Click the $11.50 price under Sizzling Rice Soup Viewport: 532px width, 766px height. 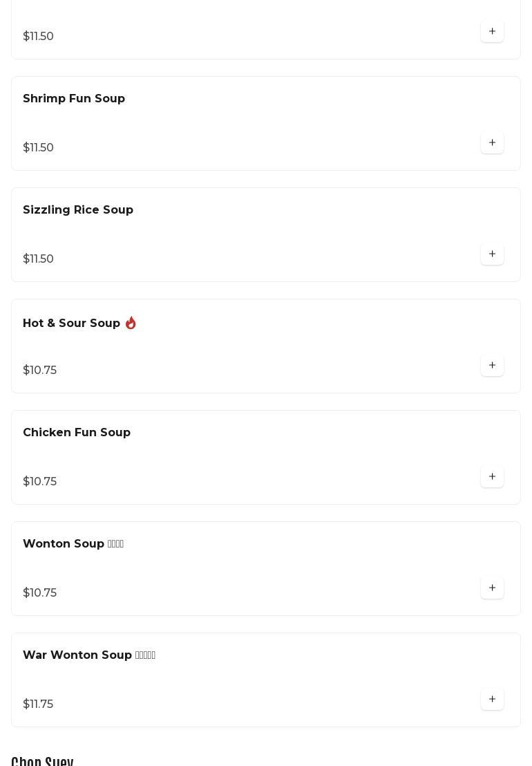[x=38, y=259]
